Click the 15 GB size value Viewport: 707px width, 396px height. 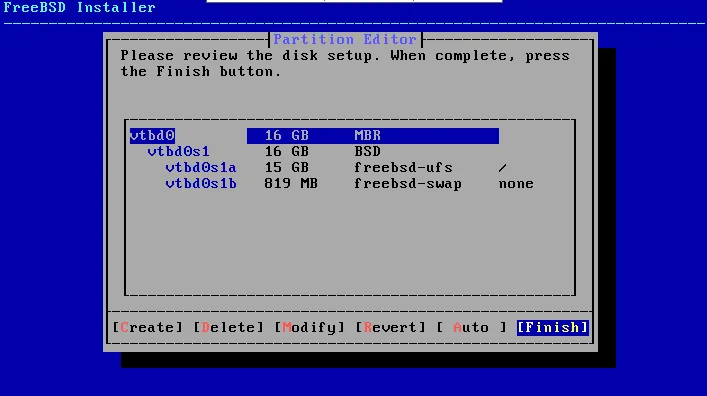pos(287,168)
